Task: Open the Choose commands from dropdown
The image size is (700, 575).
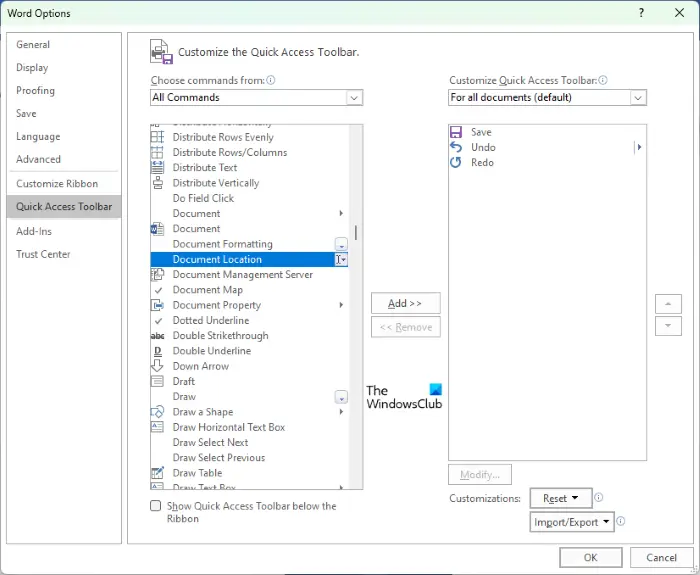Action: point(354,98)
